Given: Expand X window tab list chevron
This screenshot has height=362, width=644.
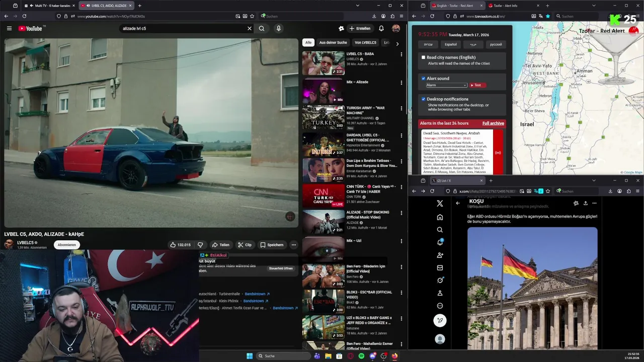Looking at the screenshot, I should pyautogui.click(x=594, y=180).
